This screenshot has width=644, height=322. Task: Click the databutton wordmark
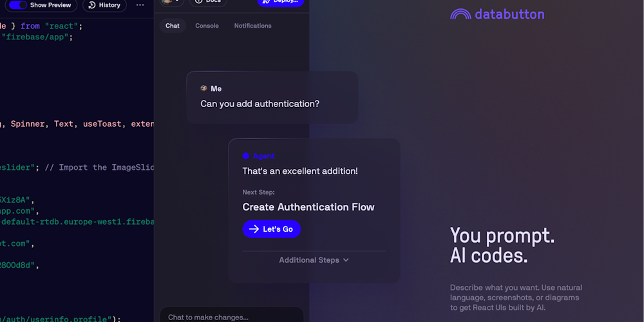(509, 14)
